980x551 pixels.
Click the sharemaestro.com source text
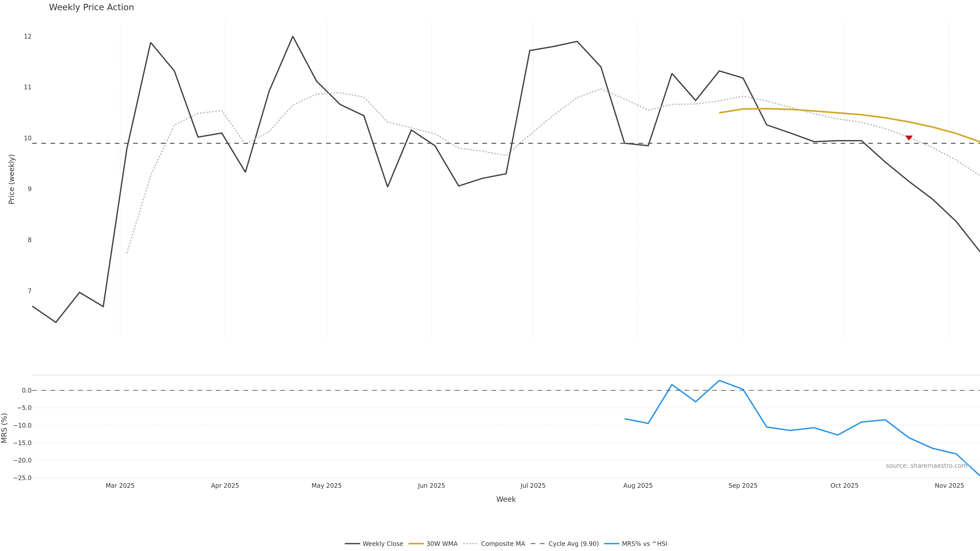tap(926, 466)
